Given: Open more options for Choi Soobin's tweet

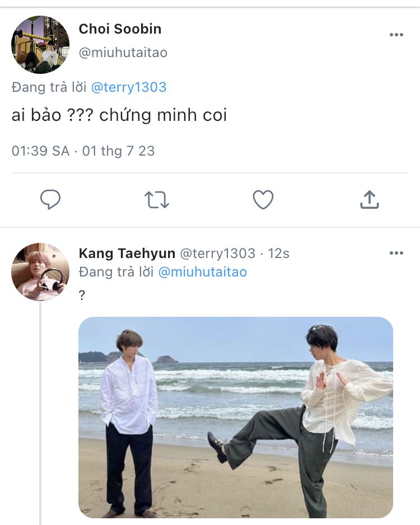Looking at the screenshot, I should pyautogui.click(x=396, y=35).
